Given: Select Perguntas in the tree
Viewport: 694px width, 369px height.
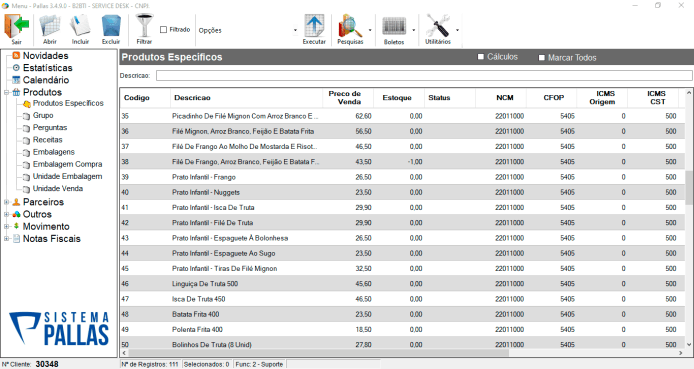Looking at the screenshot, I should (50, 127).
